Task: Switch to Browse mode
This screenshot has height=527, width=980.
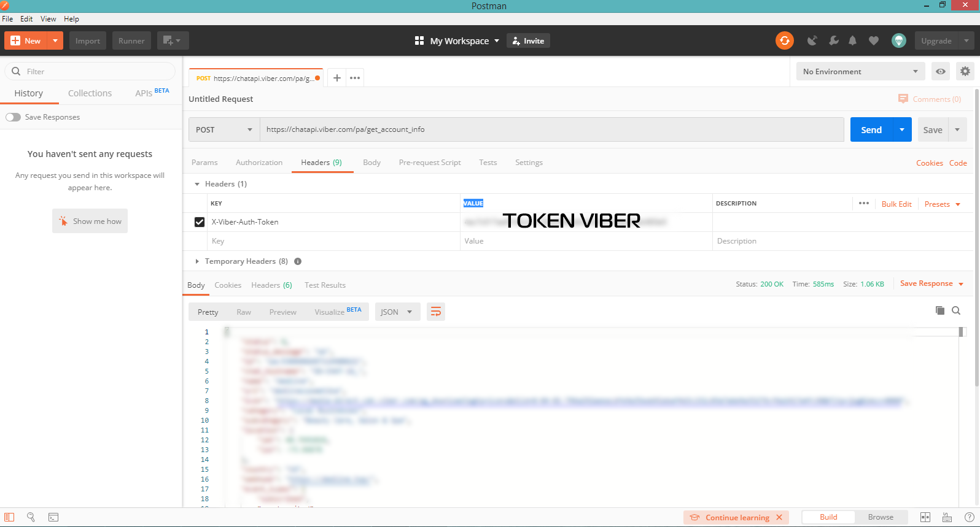Action: click(x=881, y=517)
